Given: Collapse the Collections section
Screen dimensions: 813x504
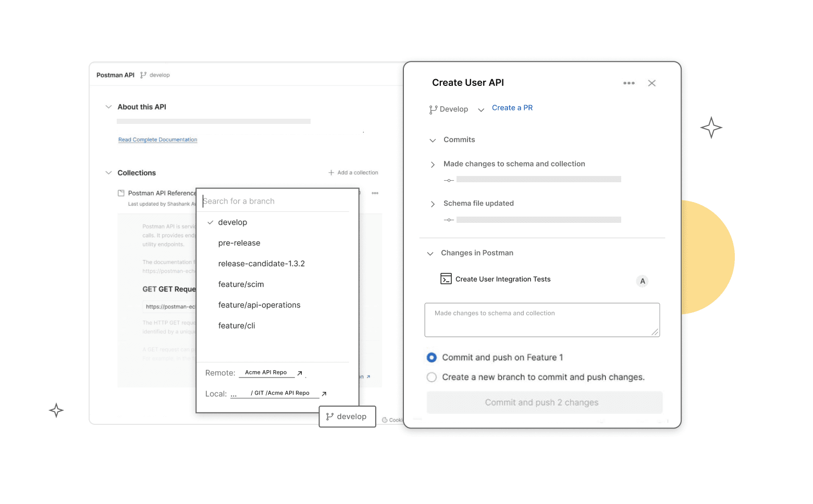Looking at the screenshot, I should [x=108, y=173].
